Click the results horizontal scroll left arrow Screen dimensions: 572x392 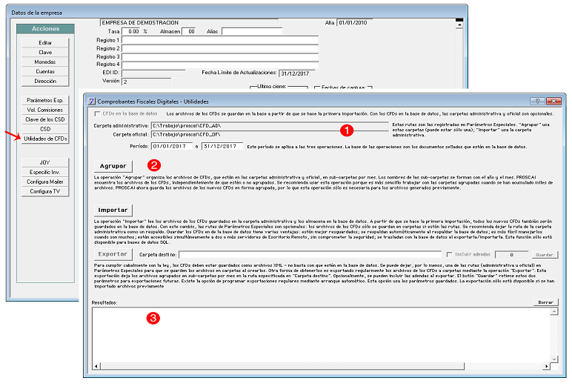[x=96, y=366]
